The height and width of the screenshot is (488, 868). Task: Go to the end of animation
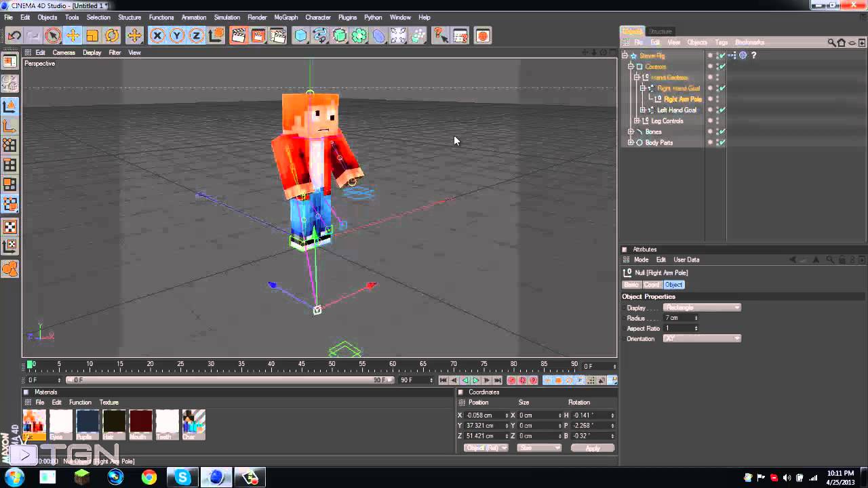[x=498, y=380]
